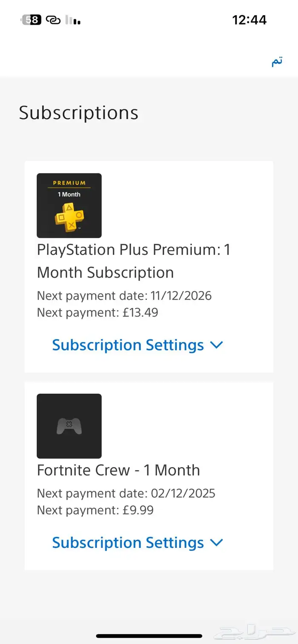The image size is (298, 644).
Task: Select the PlayStation Plus Premium subscription title
Action: click(133, 261)
